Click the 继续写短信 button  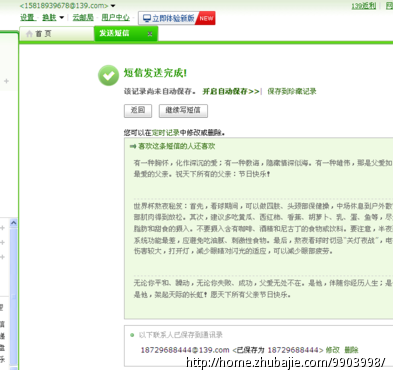click(183, 111)
